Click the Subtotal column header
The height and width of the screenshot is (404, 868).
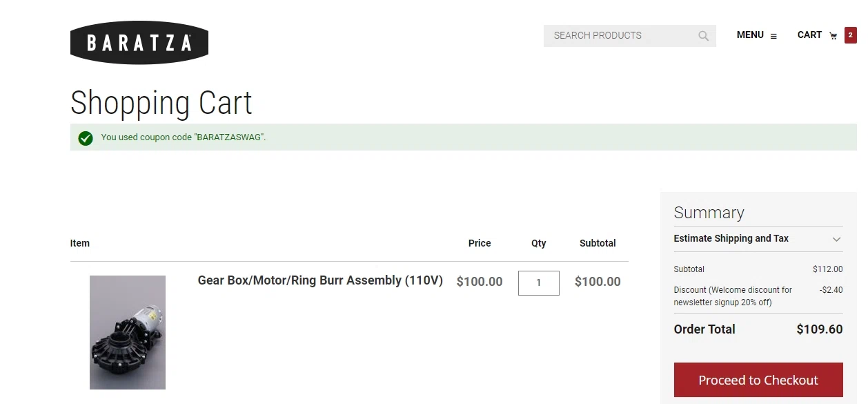coord(598,243)
